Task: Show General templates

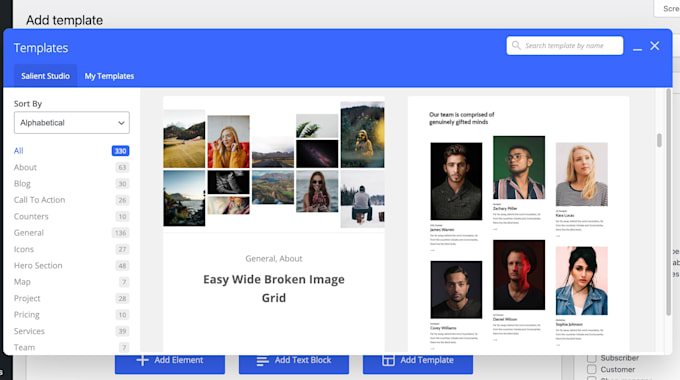Action: 29,233
